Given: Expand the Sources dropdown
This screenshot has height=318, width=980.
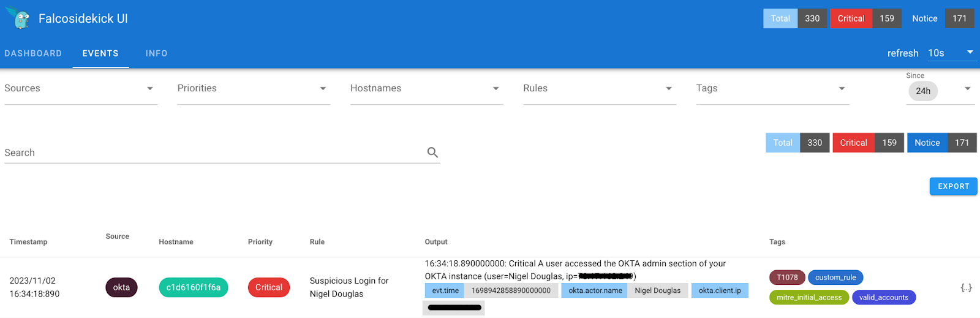Looking at the screenshot, I should (x=80, y=89).
